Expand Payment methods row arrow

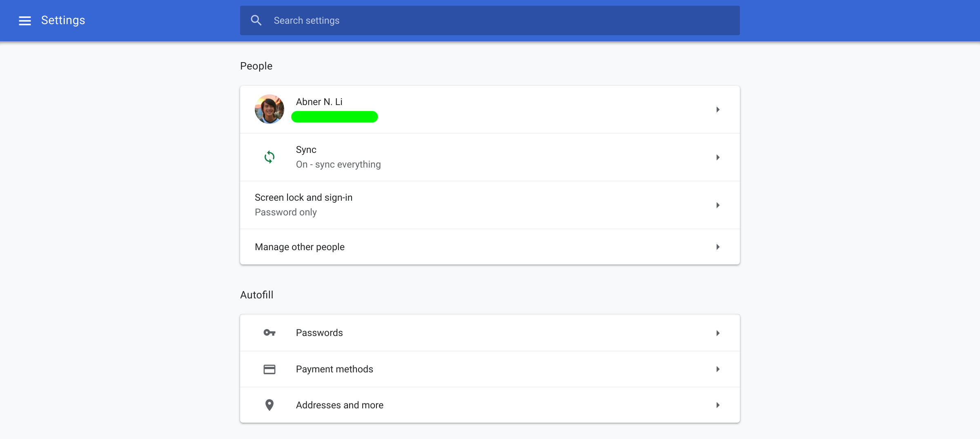coord(718,369)
